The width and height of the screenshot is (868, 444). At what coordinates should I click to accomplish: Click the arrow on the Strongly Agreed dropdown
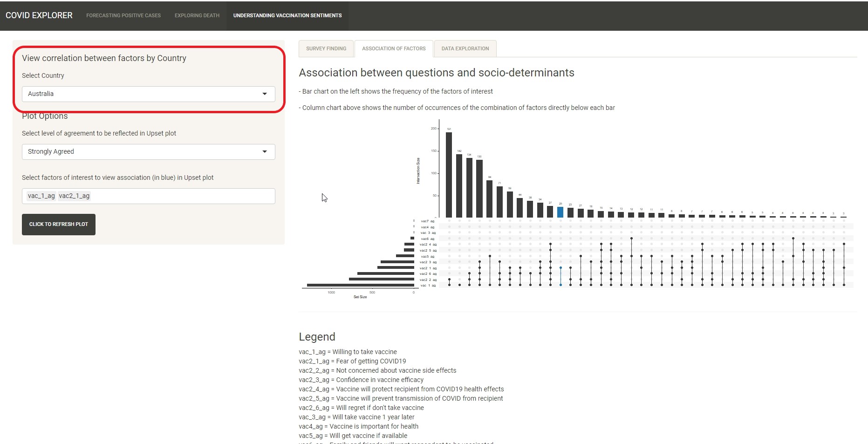(265, 152)
